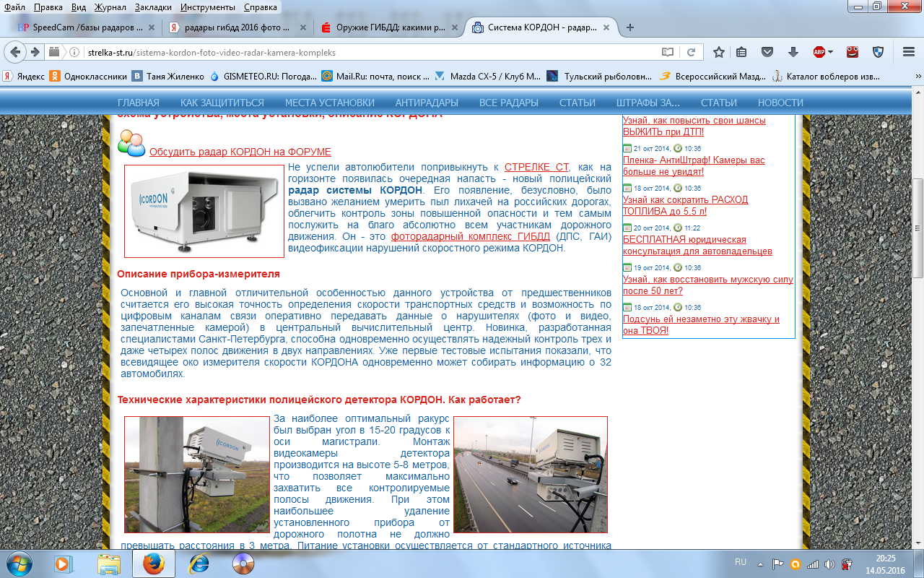Click the Pocket save icon
This screenshot has height=578, width=924.
[x=767, y=52]
